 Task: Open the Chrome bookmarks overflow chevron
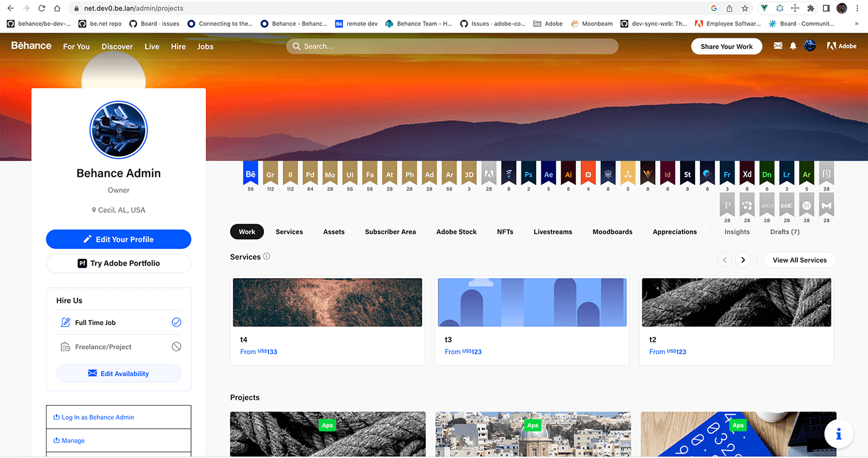click(x=856, y=24)
